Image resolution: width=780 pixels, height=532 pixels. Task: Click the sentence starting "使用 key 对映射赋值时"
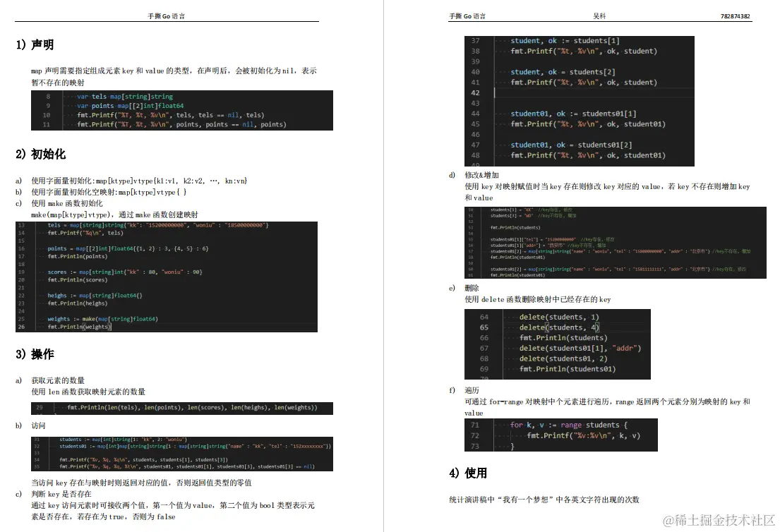(607, 193)
